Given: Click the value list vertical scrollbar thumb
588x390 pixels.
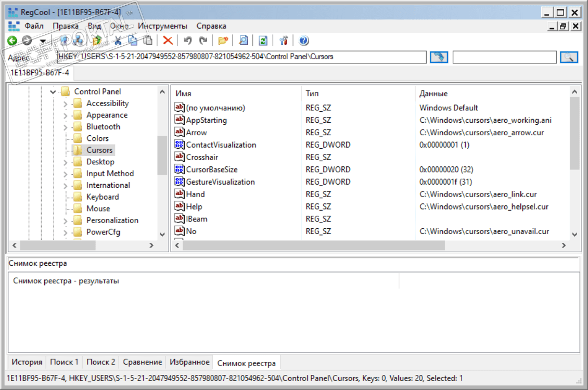Looking at the screenshot, I should pyautogui.click(x=574, y=133).
